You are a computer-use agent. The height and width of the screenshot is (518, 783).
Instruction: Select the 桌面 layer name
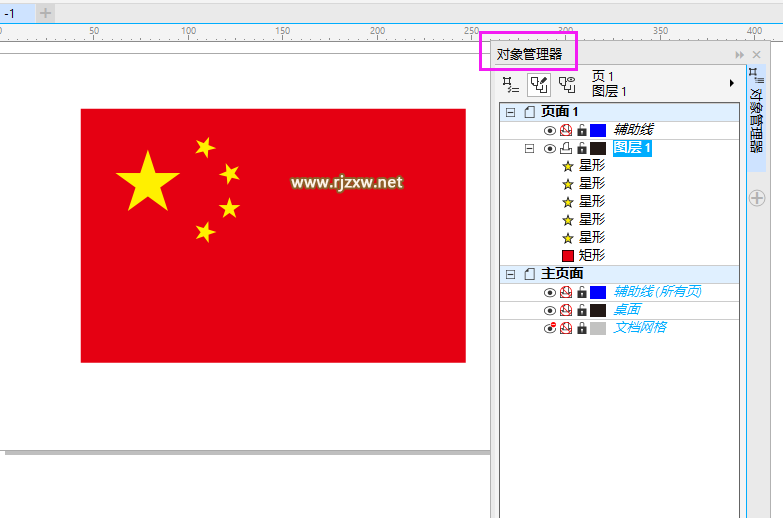click(627, 310)
